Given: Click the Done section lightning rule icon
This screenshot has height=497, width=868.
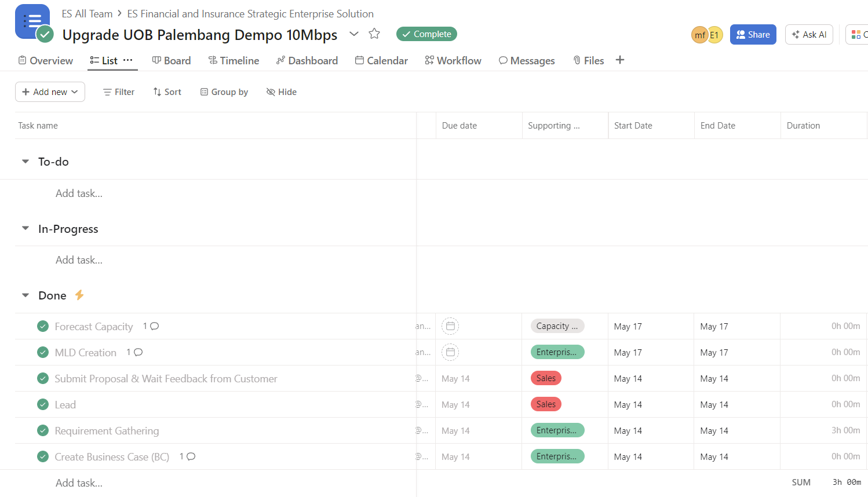Looking at the screenshot, I should [79, 295].
